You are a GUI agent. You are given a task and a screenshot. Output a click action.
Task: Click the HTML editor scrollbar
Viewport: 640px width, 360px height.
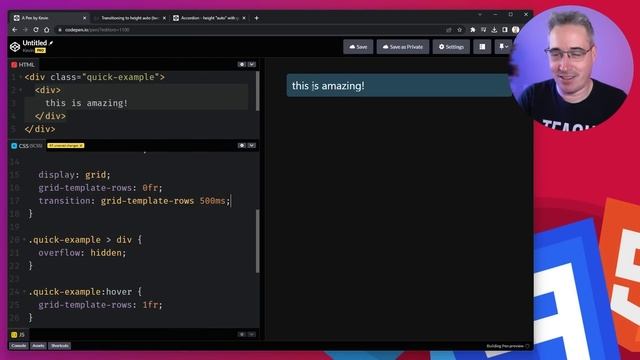coord(258,91)
